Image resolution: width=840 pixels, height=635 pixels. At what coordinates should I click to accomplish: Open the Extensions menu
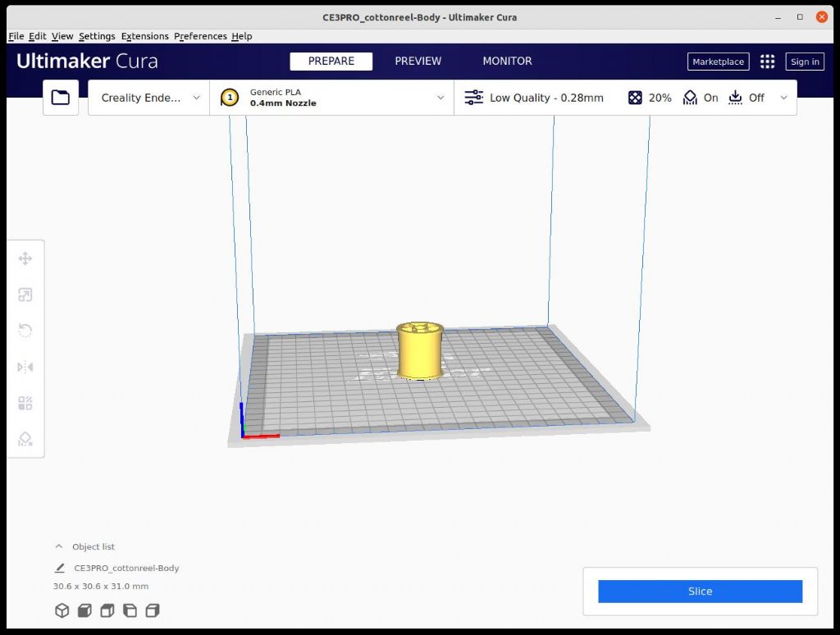[x=144, y=36]
